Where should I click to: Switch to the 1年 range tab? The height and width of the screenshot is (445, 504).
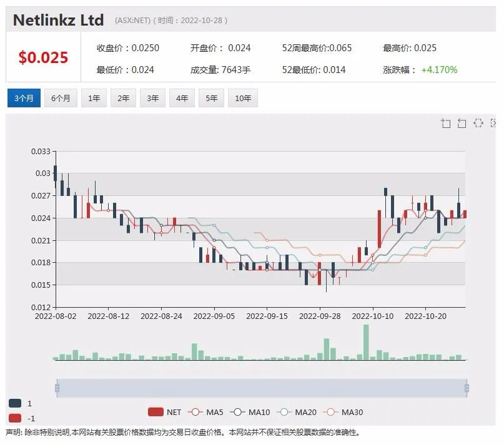[x=94, y=98]
